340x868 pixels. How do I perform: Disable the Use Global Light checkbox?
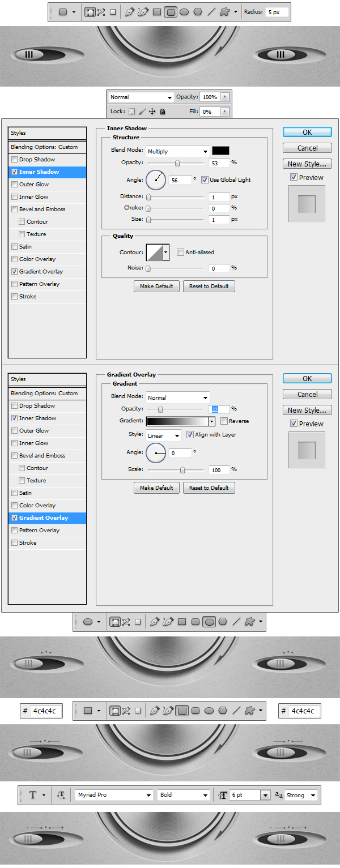pos(205,179)
